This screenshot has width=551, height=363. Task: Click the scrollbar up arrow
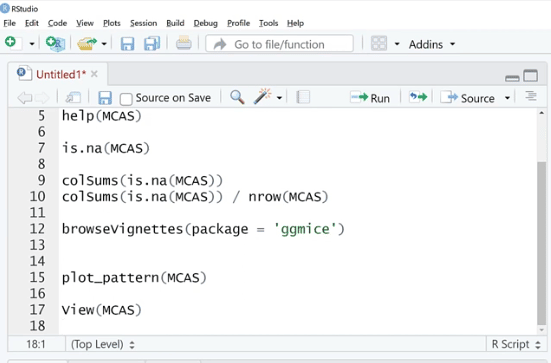point(542,113)
